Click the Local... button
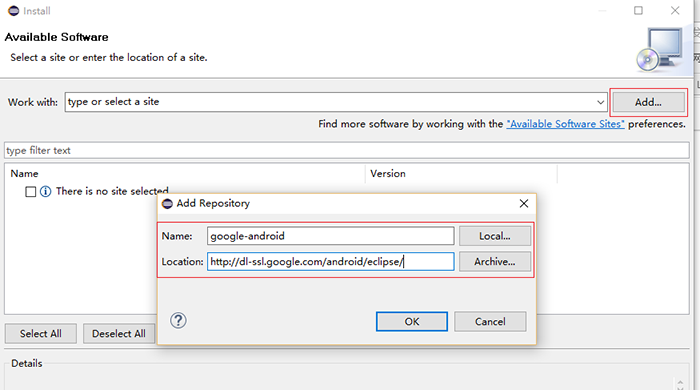 click(495, 236)
